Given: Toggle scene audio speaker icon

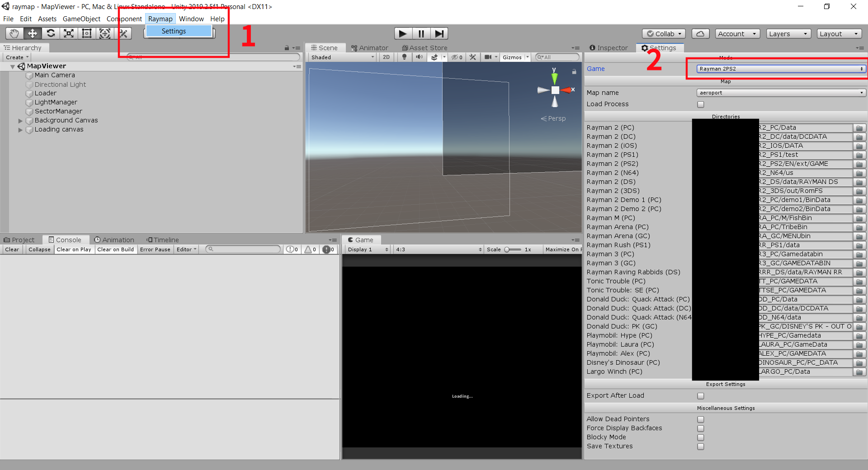Looking at the screenshot, I should click(420, 57).
